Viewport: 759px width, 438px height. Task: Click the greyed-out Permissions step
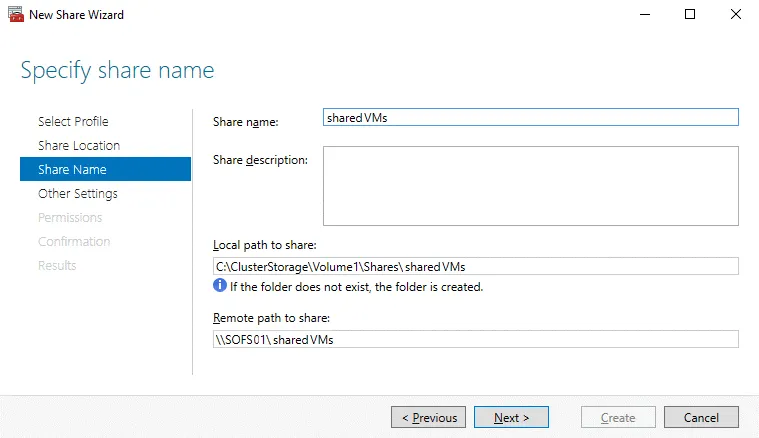coord(70,217)
